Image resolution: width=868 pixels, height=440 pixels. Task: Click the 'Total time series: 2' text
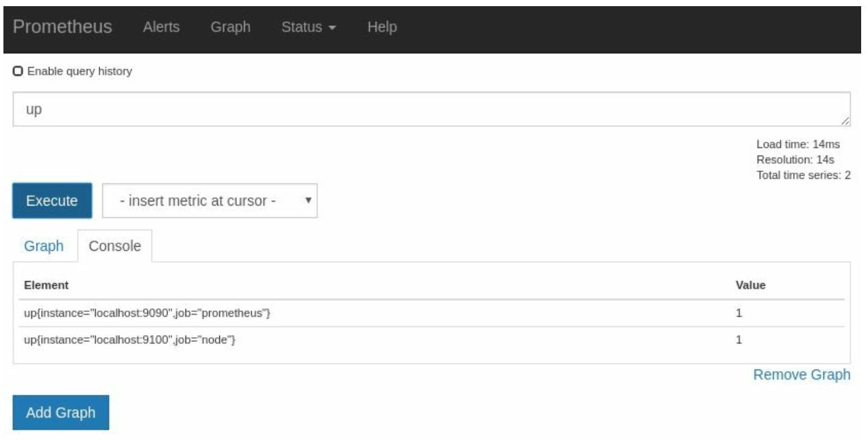click(x=804, y=175)
